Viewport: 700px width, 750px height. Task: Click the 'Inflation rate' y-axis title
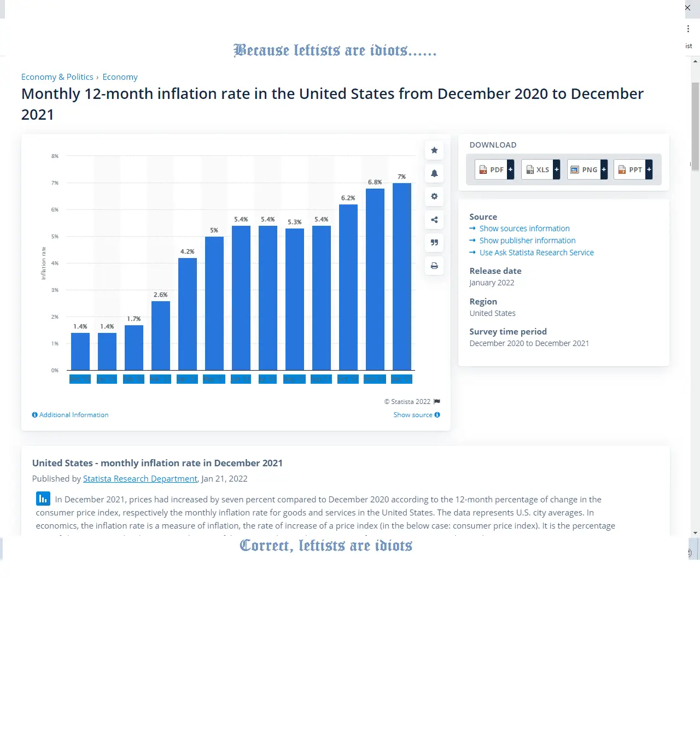(44, 263)
